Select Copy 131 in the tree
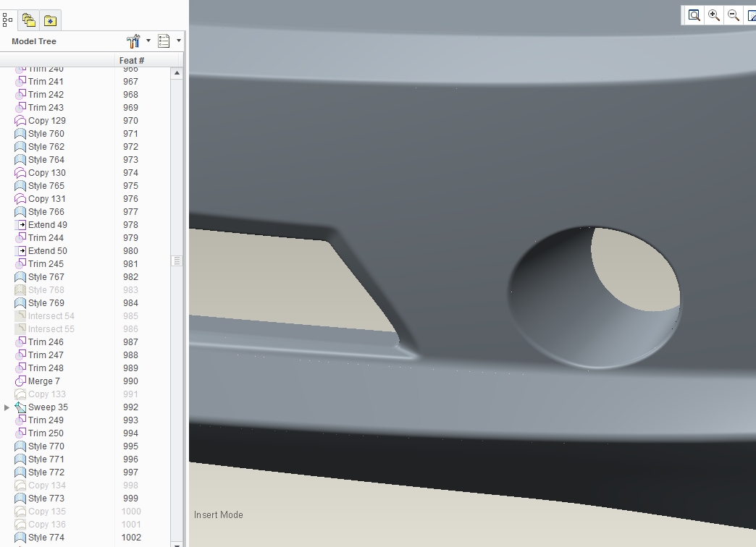The height and width of the screenshot is (547, 756). 47,198
